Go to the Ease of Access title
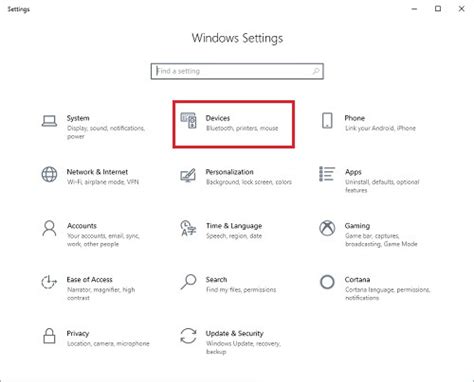This screenshot has height=382, width=474. point(90,280)
